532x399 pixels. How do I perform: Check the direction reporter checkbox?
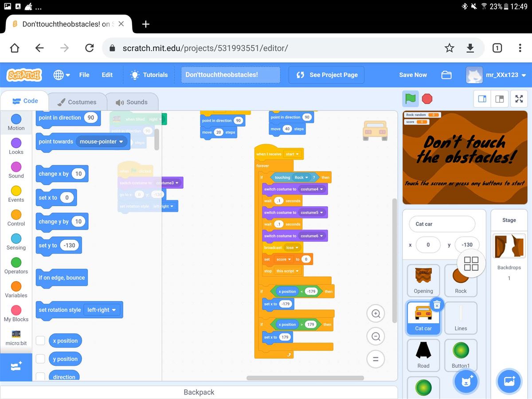[x=40, y=376]
